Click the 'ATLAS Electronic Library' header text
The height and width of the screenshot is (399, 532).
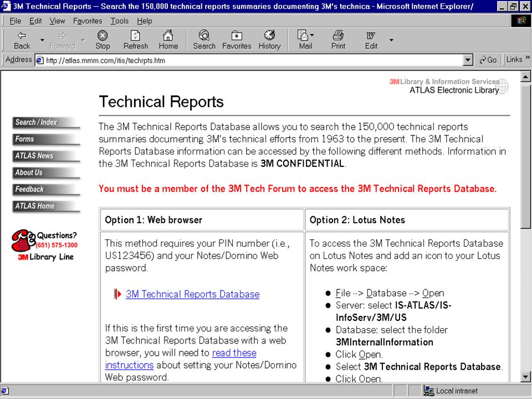[454, 90]
